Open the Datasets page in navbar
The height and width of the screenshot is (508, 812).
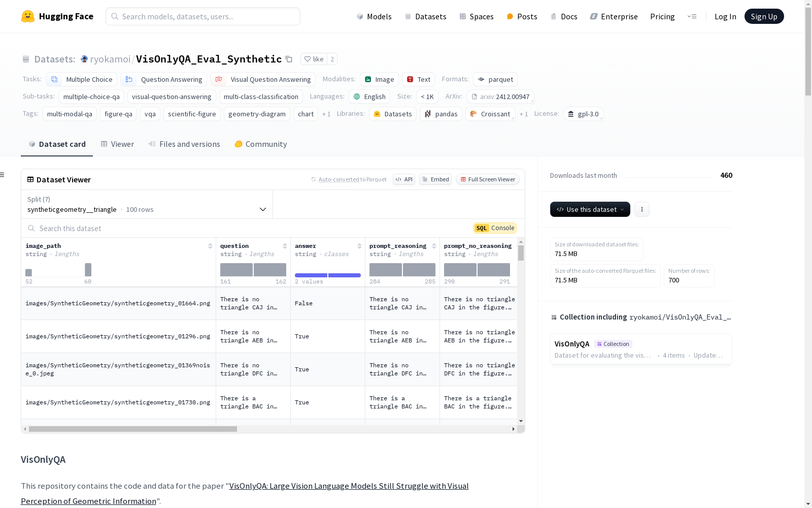coord(425,16)
